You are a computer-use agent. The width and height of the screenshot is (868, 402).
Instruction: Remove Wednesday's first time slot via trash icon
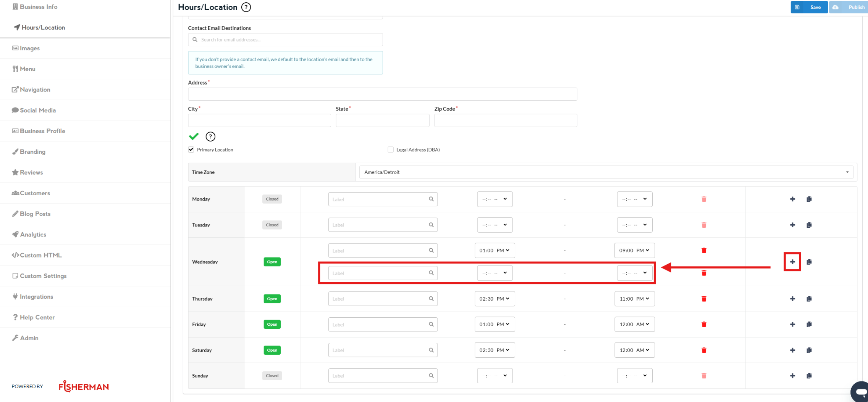tap(703, 251)
